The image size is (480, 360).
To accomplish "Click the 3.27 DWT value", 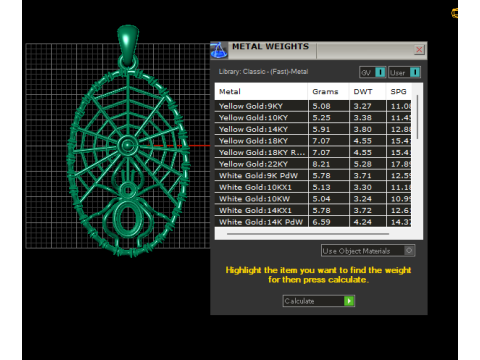I will [363, 106].
